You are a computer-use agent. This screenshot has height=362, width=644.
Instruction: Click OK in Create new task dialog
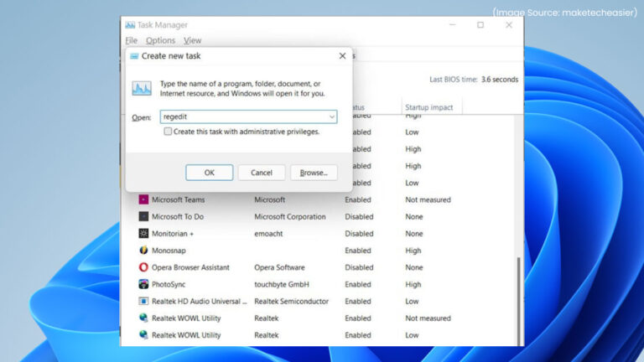pos(209,173)
